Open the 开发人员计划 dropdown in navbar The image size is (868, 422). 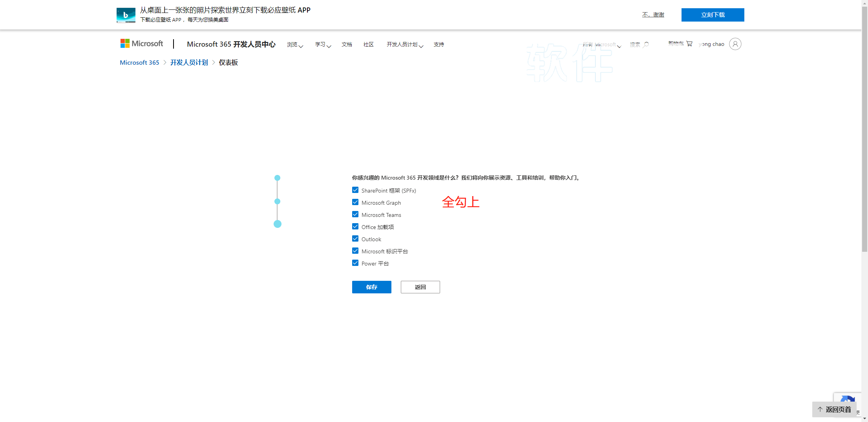404,45
